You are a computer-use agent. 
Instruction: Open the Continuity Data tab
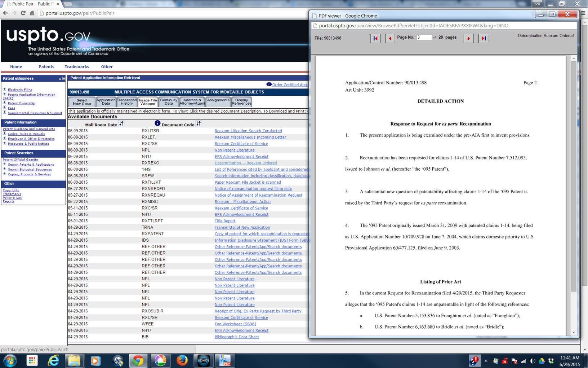tap(169, 102)
